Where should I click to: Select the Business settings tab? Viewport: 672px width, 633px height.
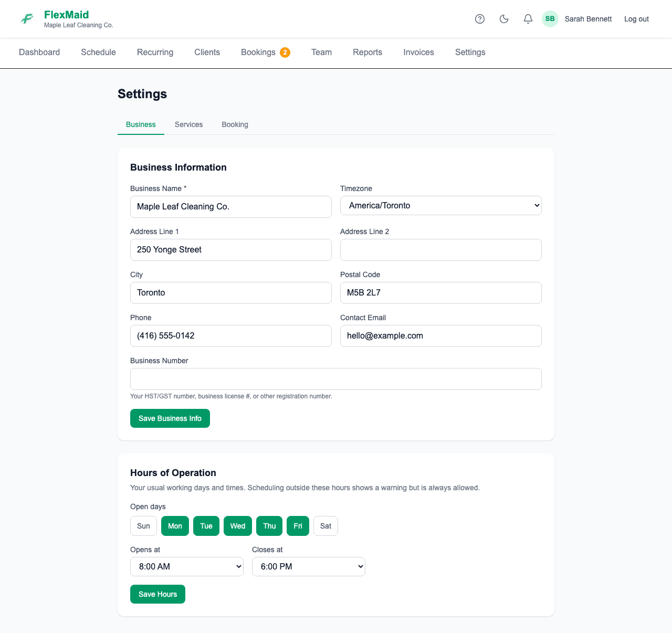coord(141,124)
